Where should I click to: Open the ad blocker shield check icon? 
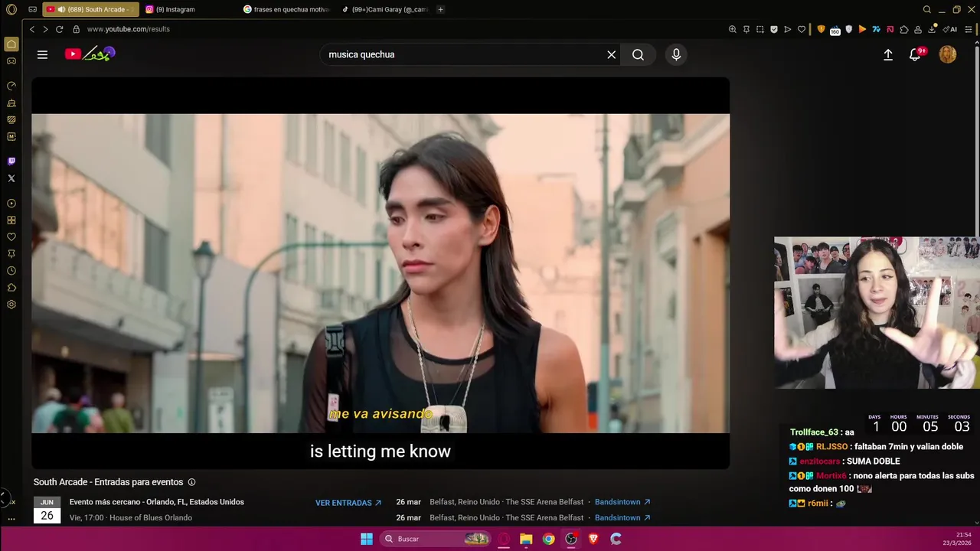[x=774, y=29]
